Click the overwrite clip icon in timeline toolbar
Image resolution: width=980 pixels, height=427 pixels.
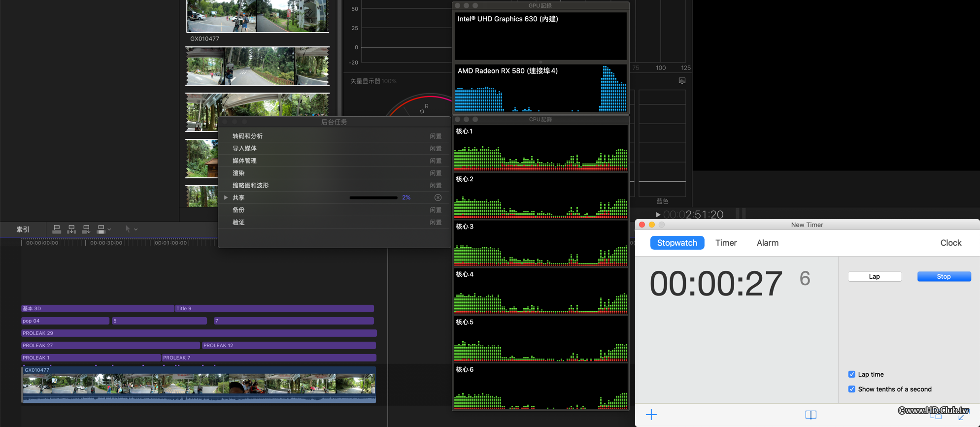click(101, 229)
